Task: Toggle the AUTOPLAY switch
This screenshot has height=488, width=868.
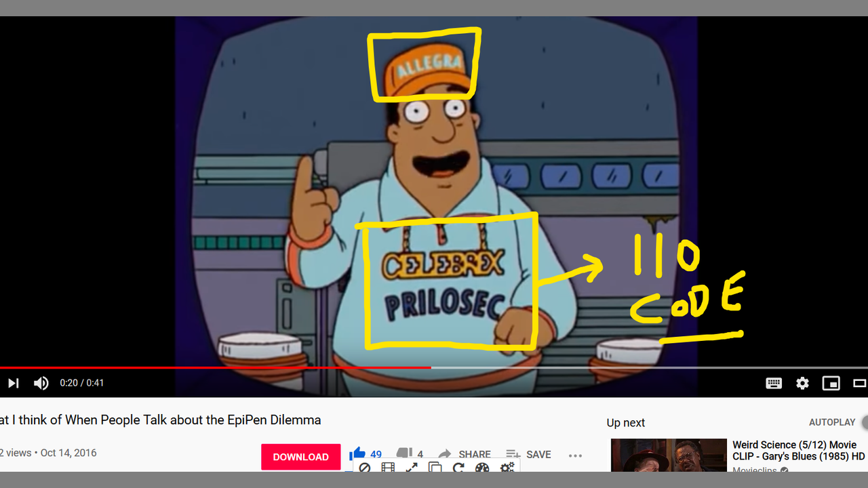Action: pos(864,422)
